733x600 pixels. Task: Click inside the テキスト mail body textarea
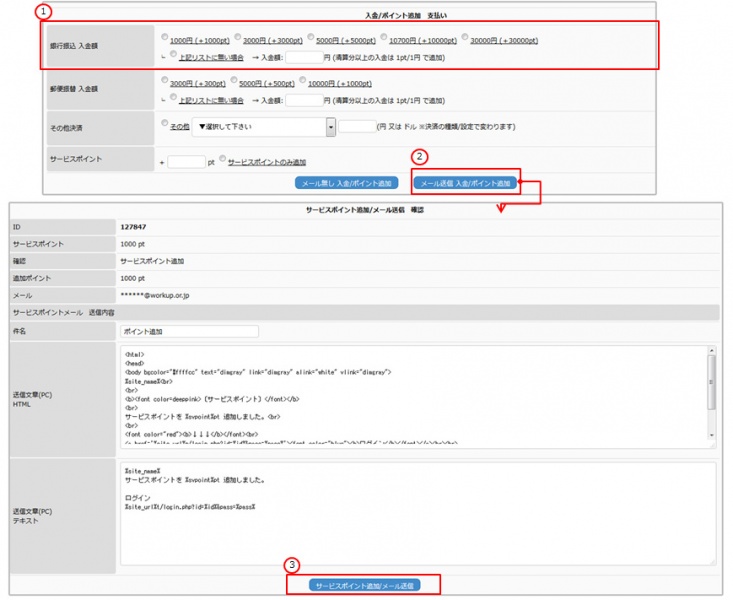pyautogui.click(x=400, y=520)
